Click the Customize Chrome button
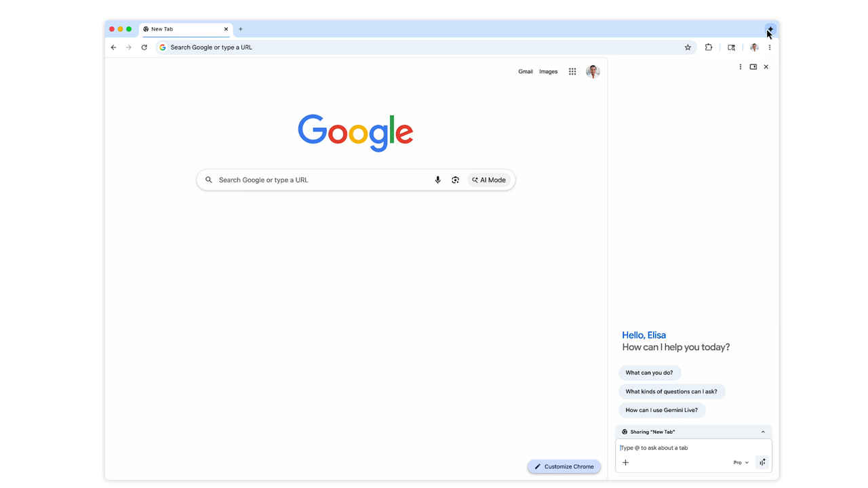The image size is (868, 488). click(x=564, y=466)
